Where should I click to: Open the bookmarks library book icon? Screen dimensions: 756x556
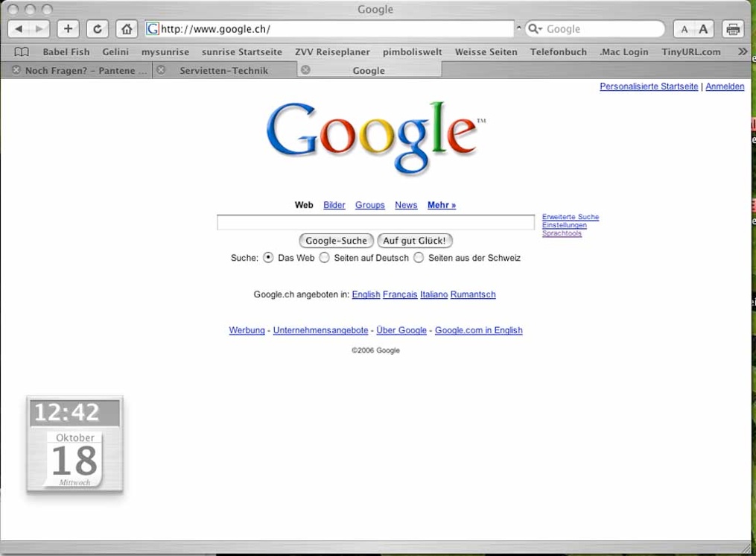pos(22,51)
